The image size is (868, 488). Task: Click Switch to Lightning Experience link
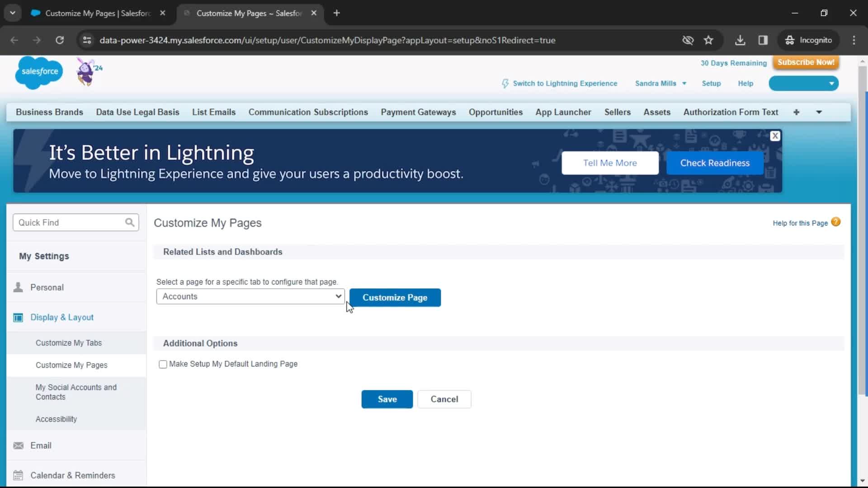[565, 84]
